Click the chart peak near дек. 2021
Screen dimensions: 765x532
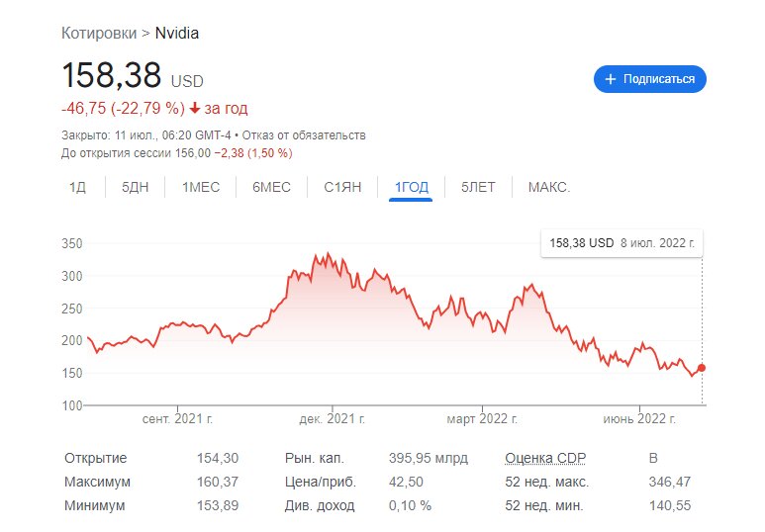coord(328,254)
